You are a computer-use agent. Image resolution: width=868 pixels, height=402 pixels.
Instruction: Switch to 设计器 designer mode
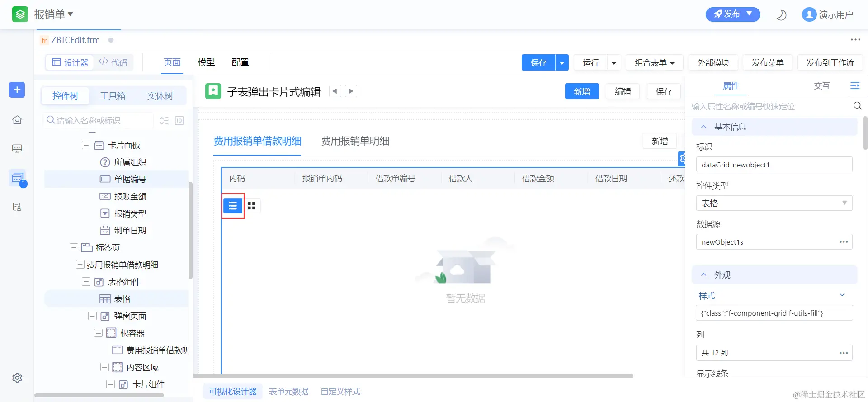pos(70,62)
